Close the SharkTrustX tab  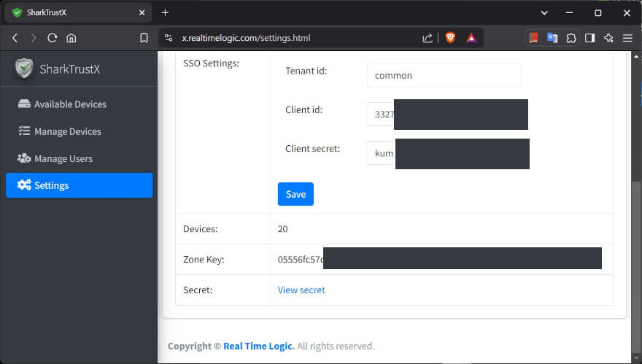pyautogui.click(x=142, y=12)
